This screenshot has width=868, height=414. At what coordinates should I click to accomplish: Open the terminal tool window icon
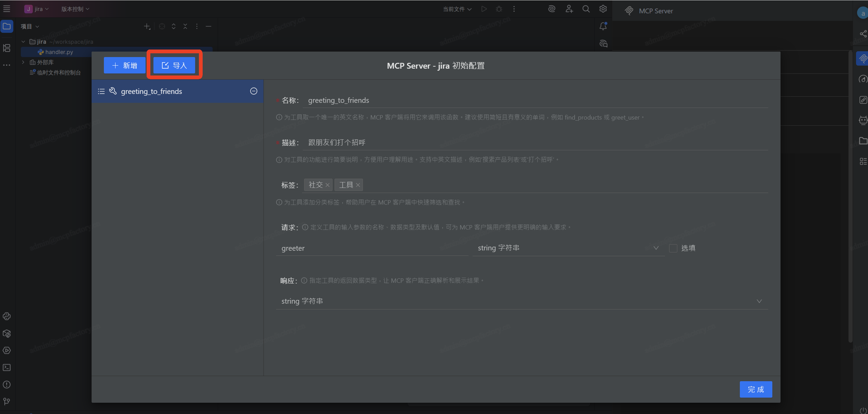[6, 368]
